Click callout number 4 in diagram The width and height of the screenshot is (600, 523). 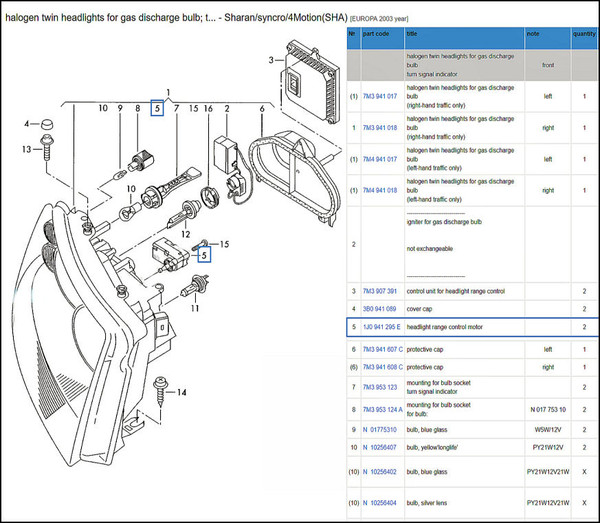click(x=28, y=124)
